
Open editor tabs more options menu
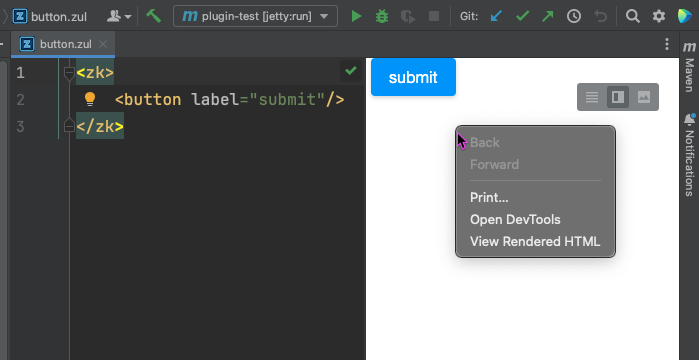pyautogui.click(x=666, y=44)
